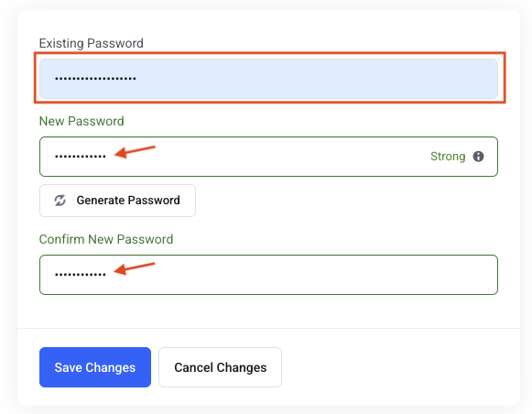Cancel Changes using the white button
Image resolution: width=532 pixels, height=414 pixels.
[220, 367]
